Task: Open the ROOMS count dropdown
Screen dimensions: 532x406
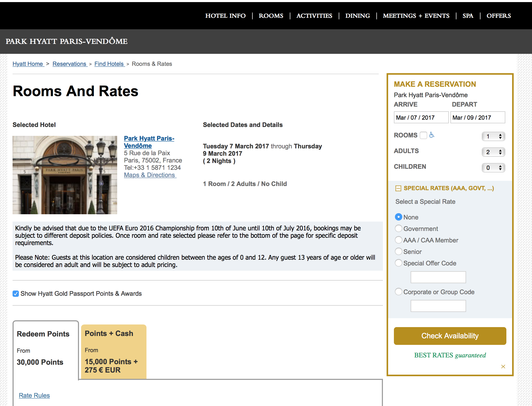Action: click(x=493, y=136)
